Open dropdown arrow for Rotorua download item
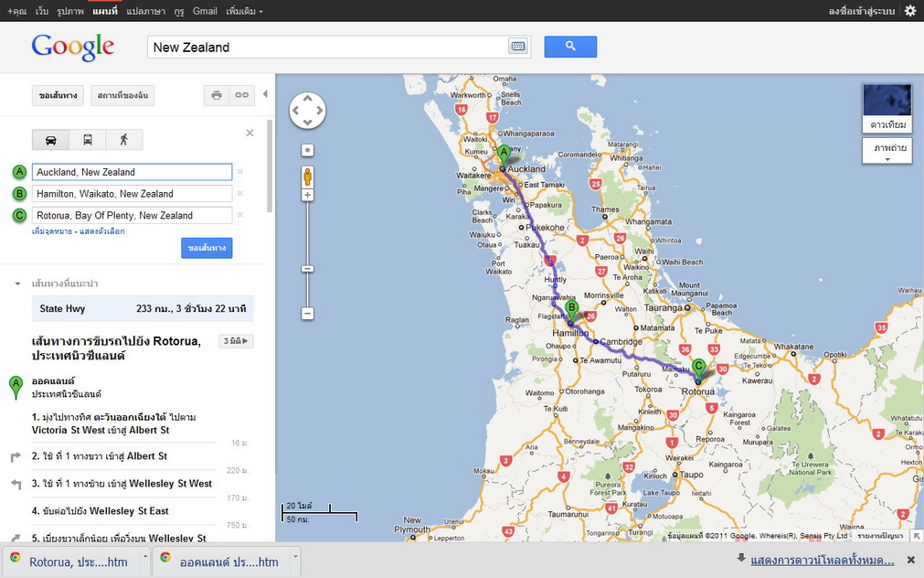924x578 pixels. 145,555
